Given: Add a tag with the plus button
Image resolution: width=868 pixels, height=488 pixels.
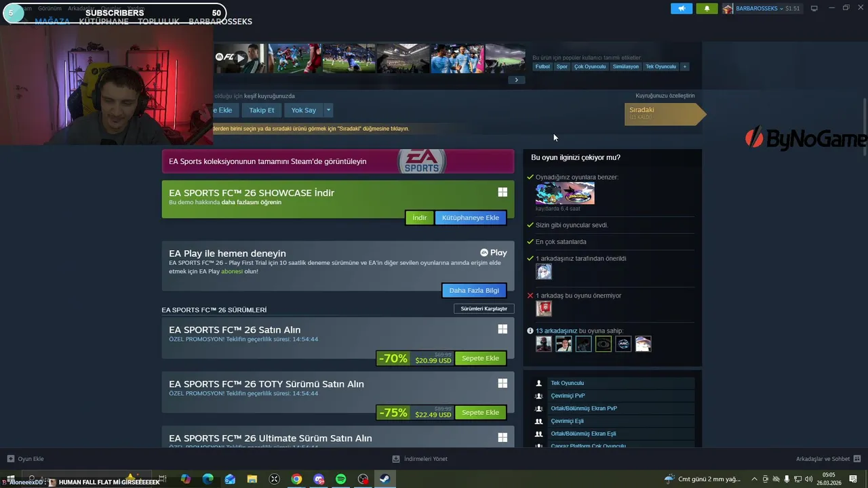Looking at the screenshot, I should click(x=685, y=66).
